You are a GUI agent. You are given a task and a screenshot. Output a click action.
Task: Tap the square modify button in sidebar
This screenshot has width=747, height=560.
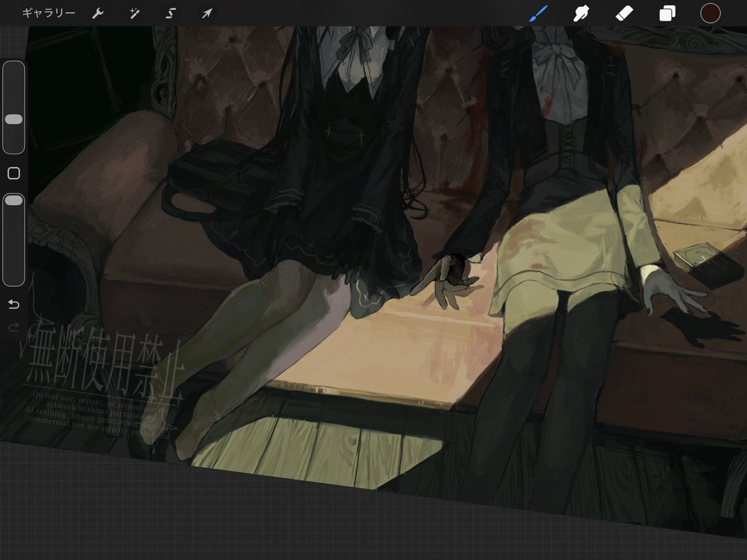coord(14,174)
